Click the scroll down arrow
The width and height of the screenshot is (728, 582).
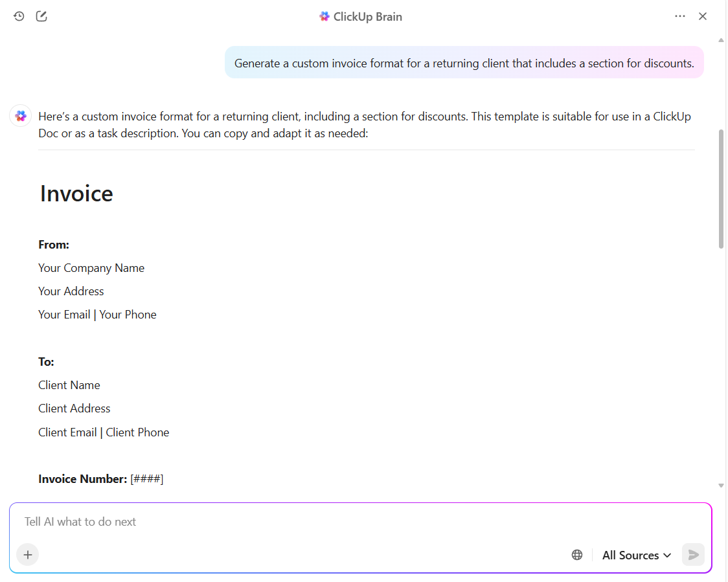(721, 486)
